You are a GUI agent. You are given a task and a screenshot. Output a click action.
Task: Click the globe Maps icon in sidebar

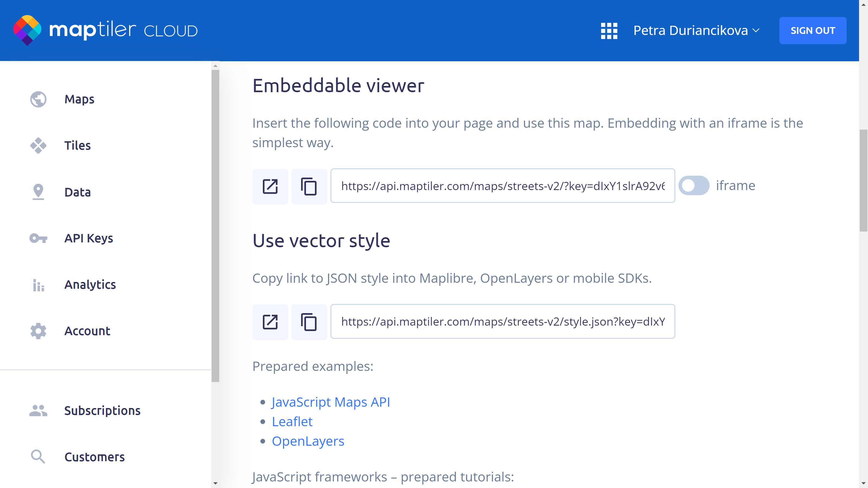point(38,99)
